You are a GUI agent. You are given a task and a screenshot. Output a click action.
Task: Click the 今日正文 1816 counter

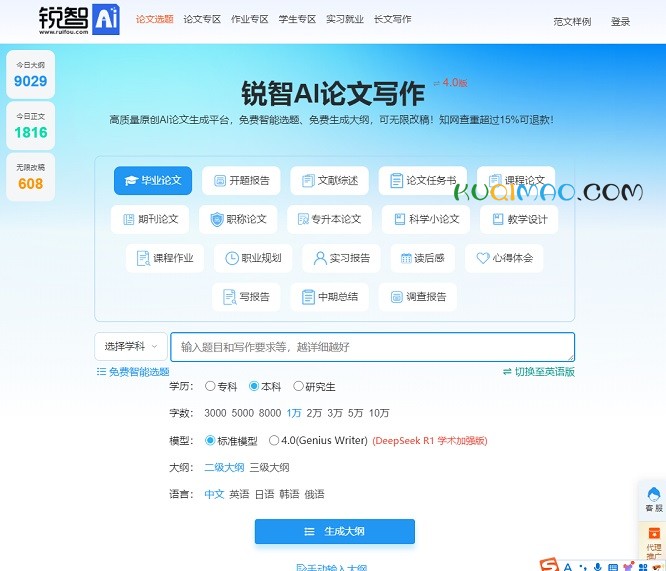point(31,126)
